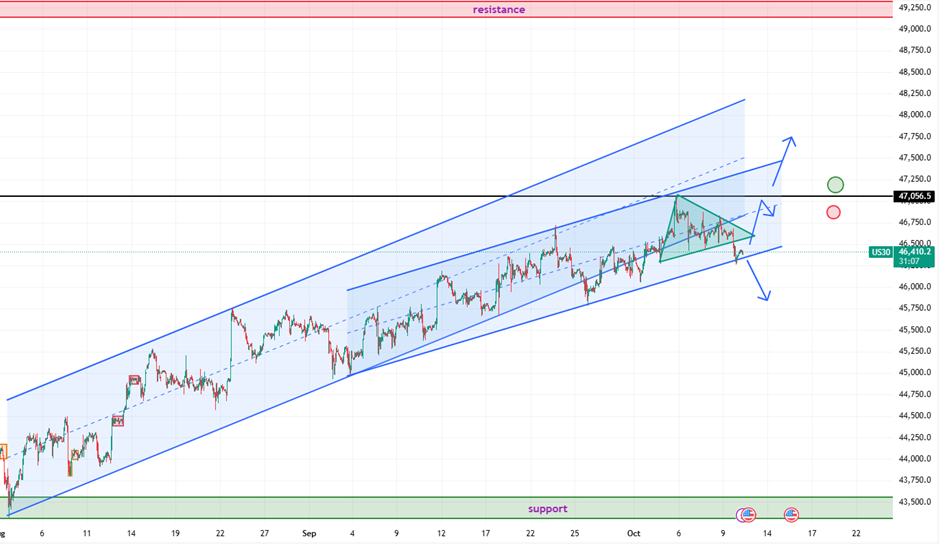Click the Oct label on the time axis
945x548 pixels.
(x=635, y=535)
